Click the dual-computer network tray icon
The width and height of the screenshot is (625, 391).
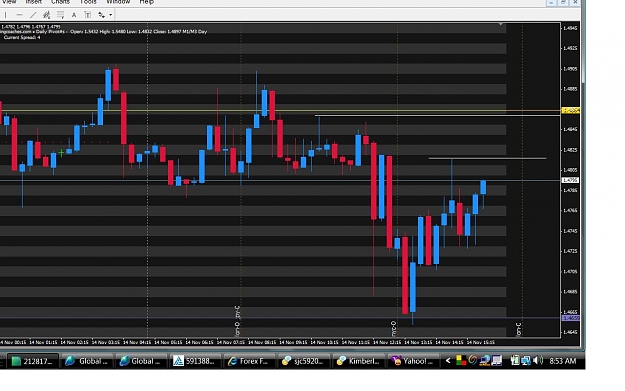pos(485,361)
